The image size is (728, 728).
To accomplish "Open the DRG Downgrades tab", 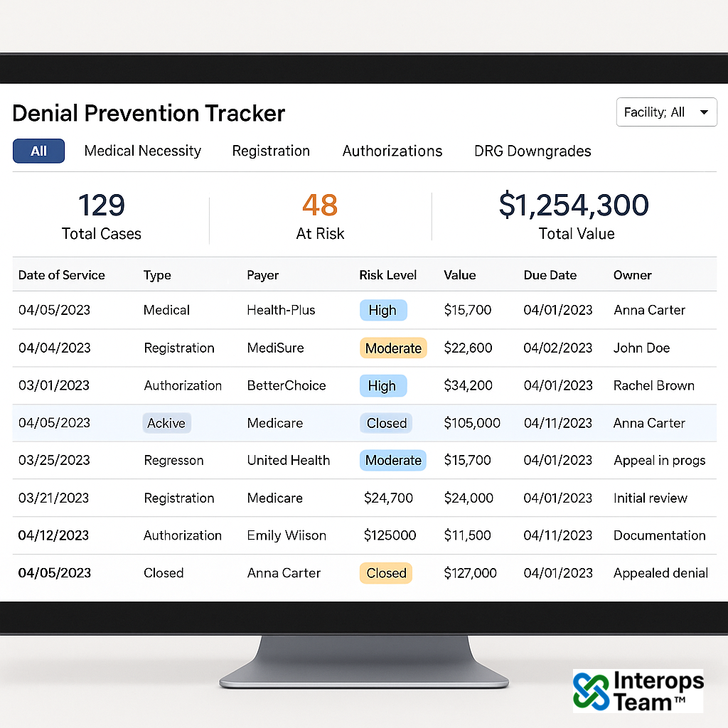I will tap(532, 151).
